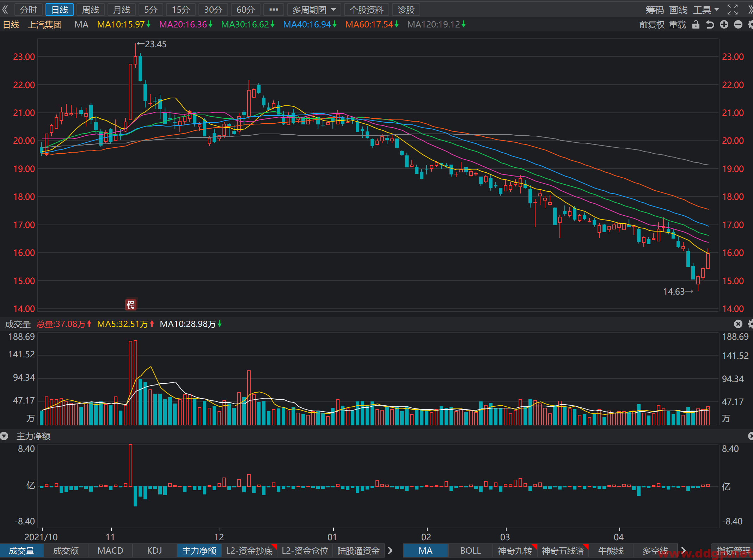The image size is (753, 560).
Task: Select MACD indicator tab
Action: (110, 550)
